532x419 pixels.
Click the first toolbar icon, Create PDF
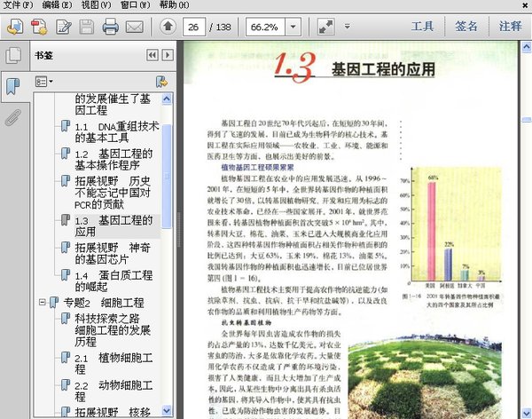click(x=14, y=27)
